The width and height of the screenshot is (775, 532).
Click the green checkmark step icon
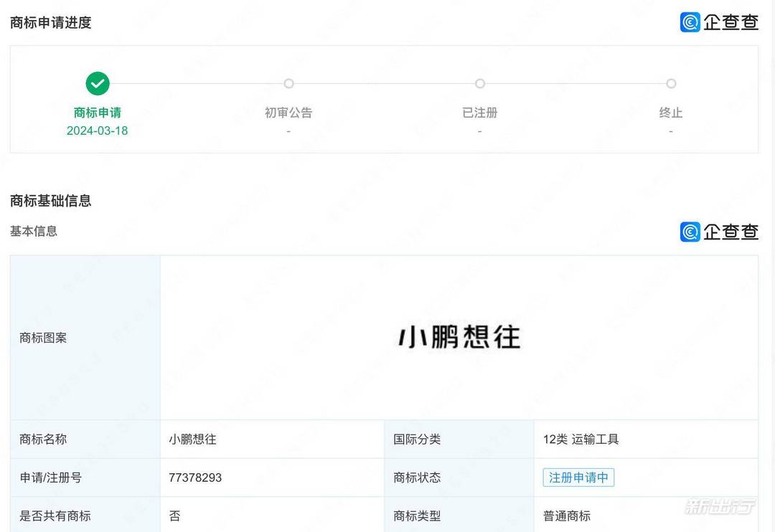98,83
